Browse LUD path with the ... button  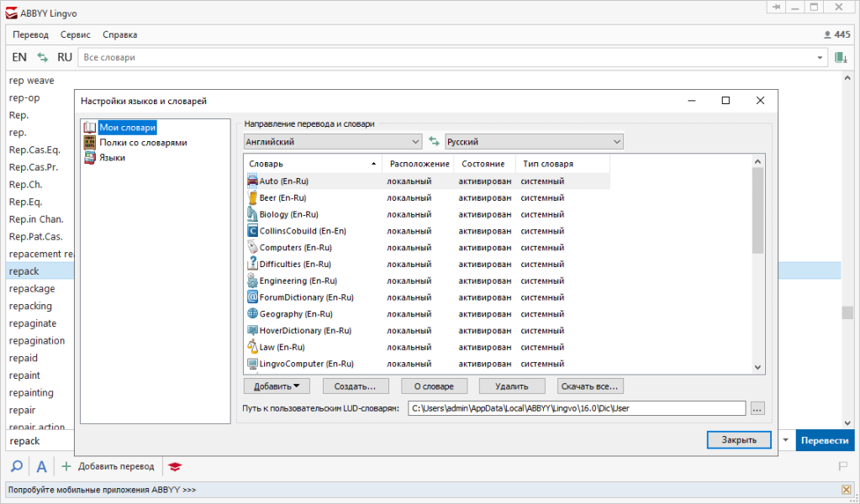(757, 408)
